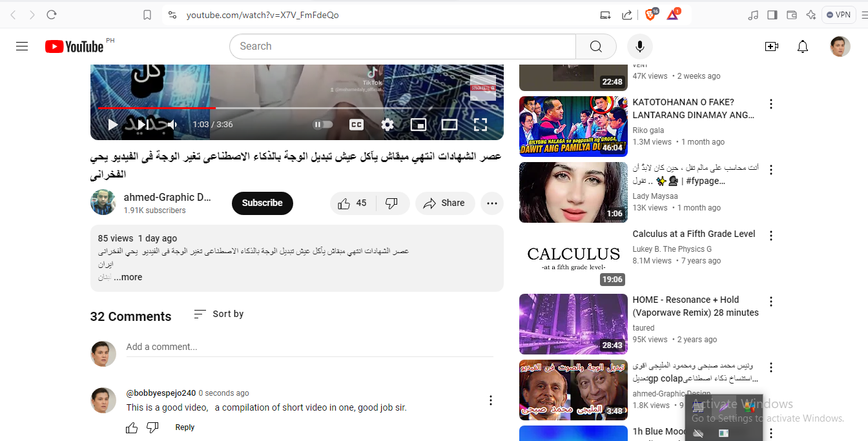Open the Calculus at a Fifth Grade Level title
868x441 pixels.
point(694,234)
